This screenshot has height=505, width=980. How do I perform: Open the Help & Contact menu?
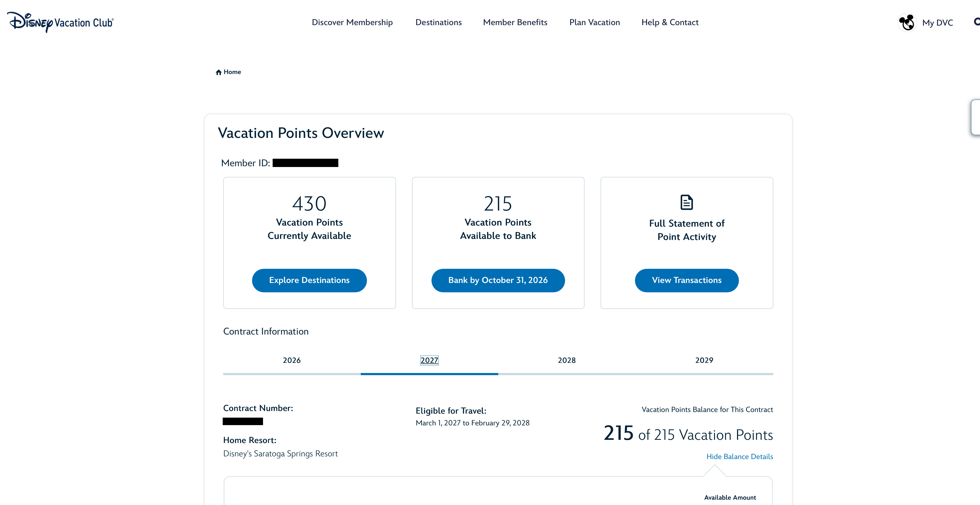[x=670, y=22]
